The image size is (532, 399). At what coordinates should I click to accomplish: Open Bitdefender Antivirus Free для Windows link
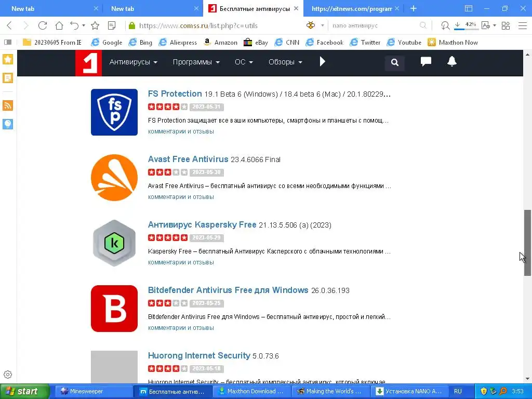[228, 290]
